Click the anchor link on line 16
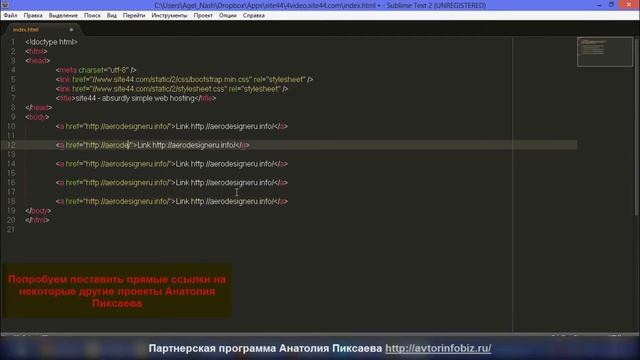Image resolution: width=640 pixels, height=360 pixels. point(172,183)
